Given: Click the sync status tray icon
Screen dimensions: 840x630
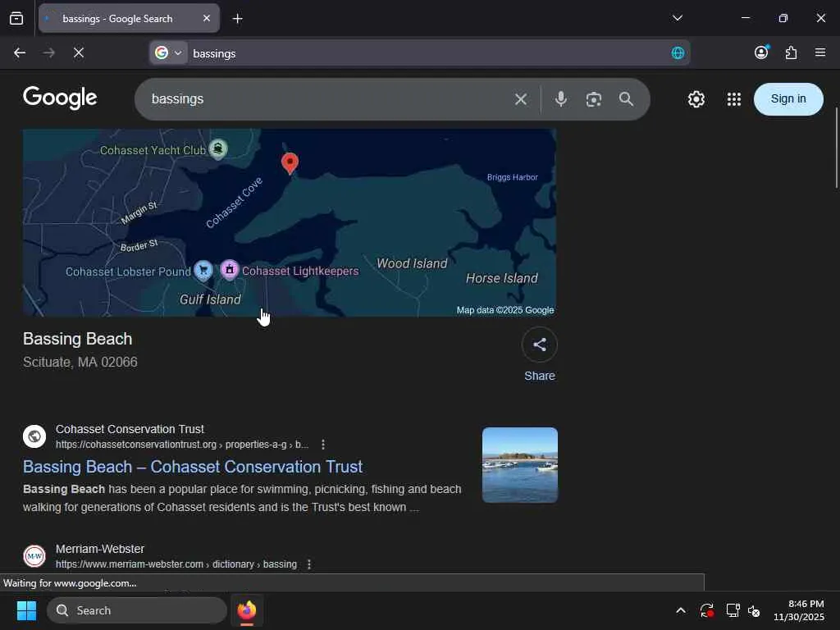Looking at the screenshot, I should [x=706, y=610].
